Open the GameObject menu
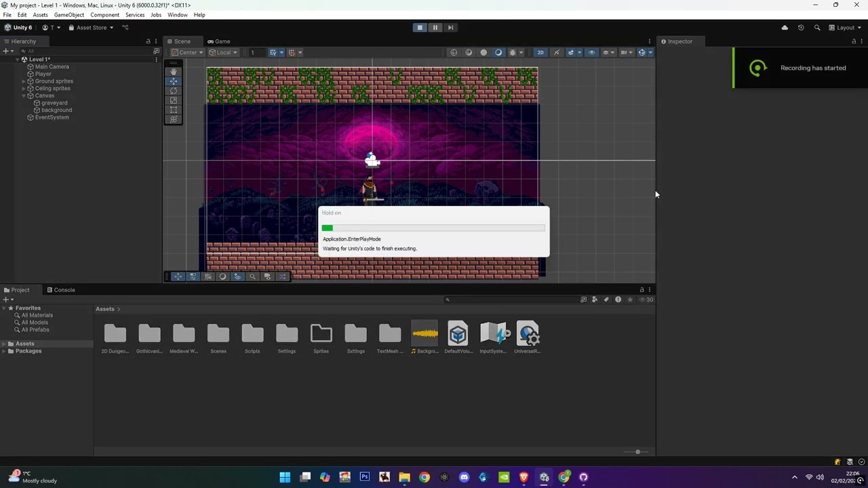 [x=69, y=15]
